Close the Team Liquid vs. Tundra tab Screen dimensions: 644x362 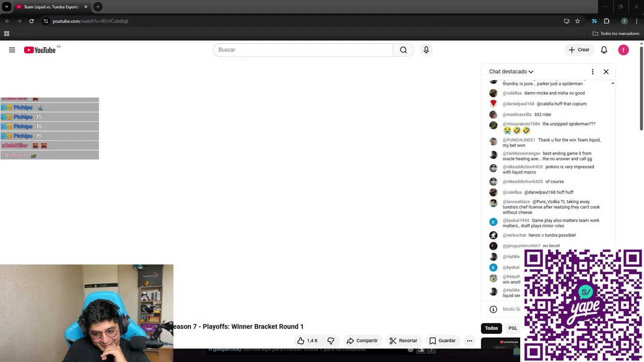tap(86, 7)
